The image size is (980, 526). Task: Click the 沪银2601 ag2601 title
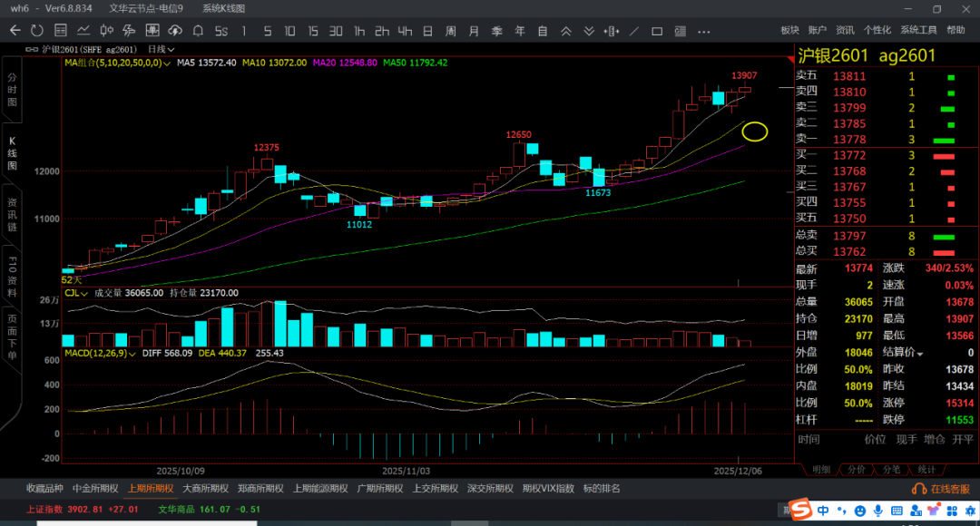(x=867, y=55)
